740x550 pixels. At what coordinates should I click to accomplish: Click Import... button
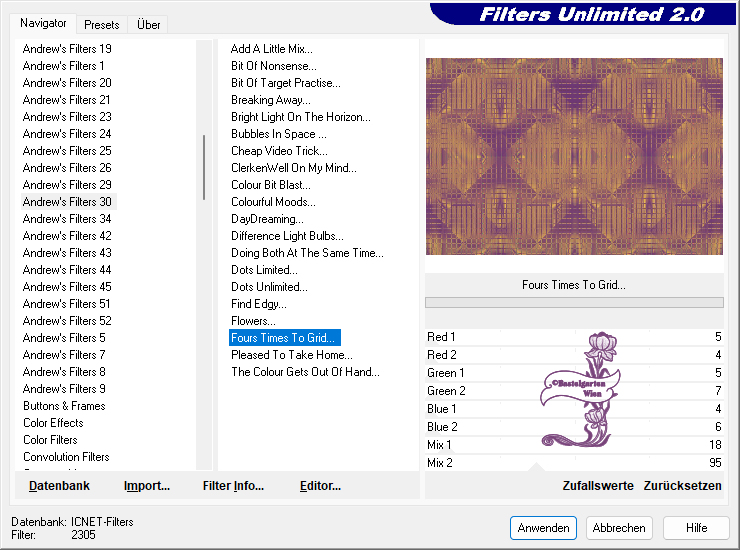[147, 486]
